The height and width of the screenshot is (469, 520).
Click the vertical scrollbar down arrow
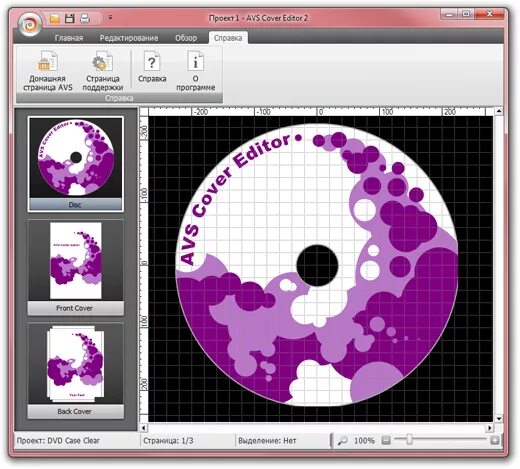pos(499,418)
